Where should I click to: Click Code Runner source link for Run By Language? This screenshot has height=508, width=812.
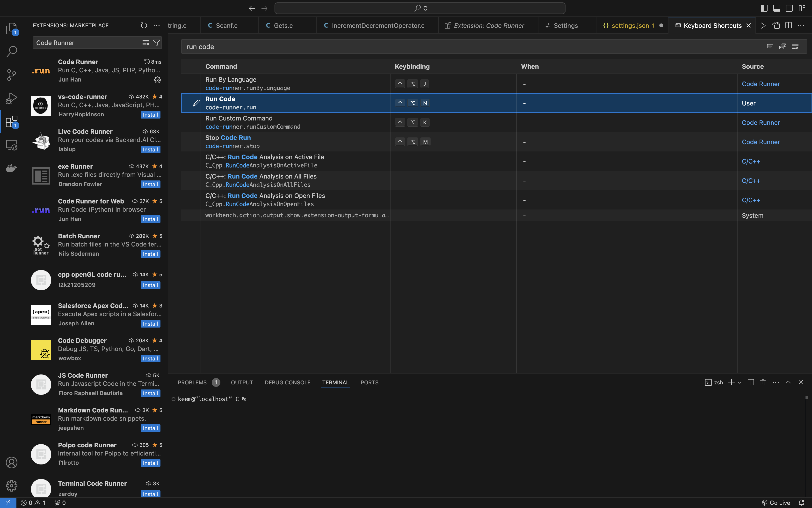coord(761,84)
